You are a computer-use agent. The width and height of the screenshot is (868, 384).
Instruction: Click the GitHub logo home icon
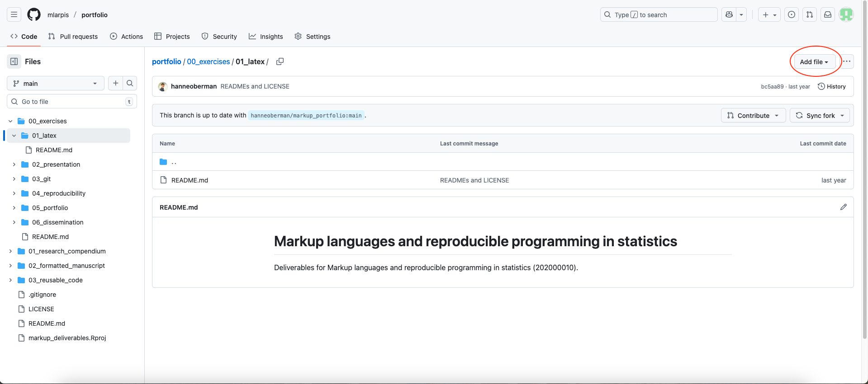[34, 14]
